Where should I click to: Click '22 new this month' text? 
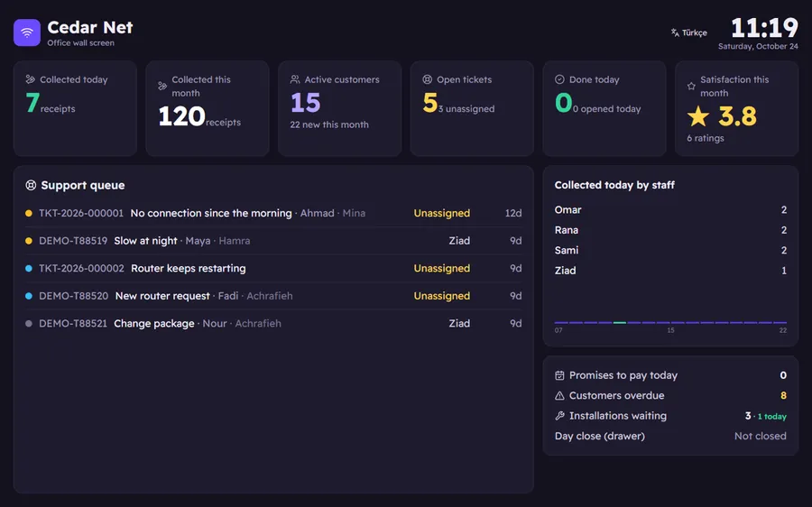(x=329, y=124)
